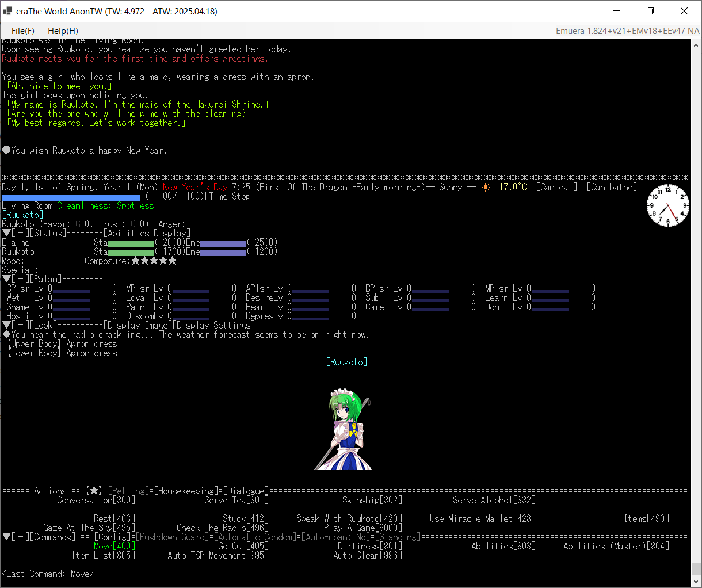Click the blue time progress bar
The width and height of the screenshot is (702, 588).
coord(71,197)
